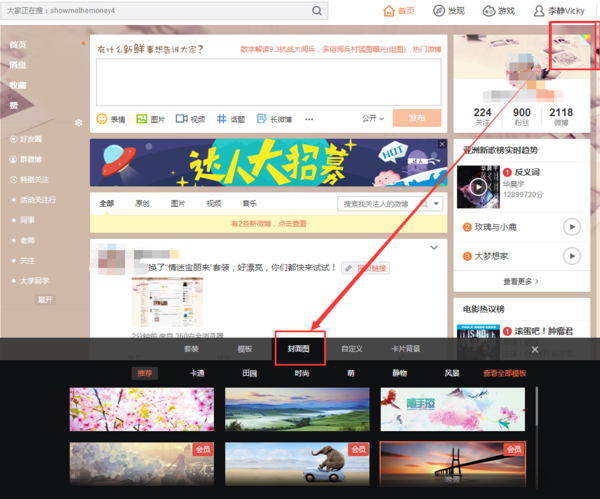Viewport: 600px width, 499px height.
Task: View the 2118 微博 posts count
Action: tap(561, 116)
